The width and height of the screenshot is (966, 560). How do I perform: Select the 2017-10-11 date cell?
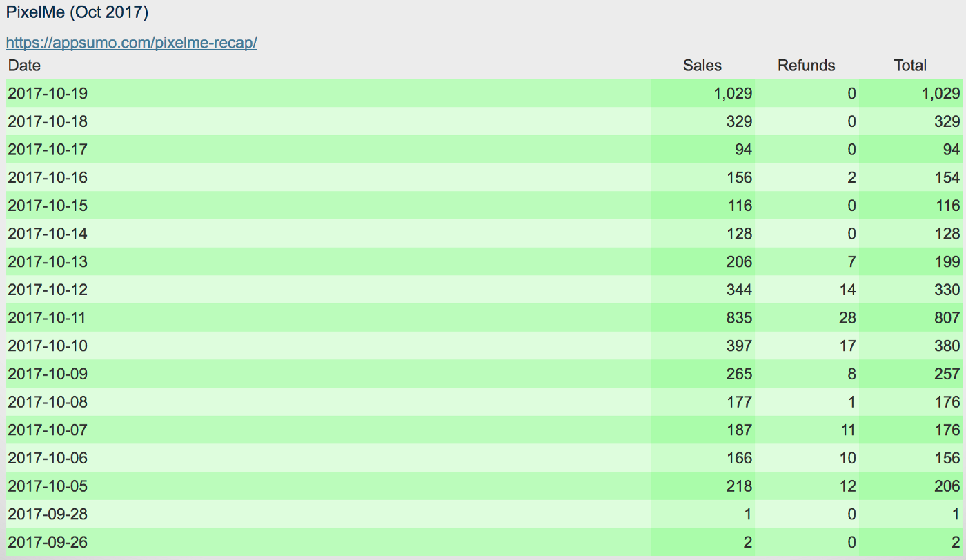(x=328, y=317)
